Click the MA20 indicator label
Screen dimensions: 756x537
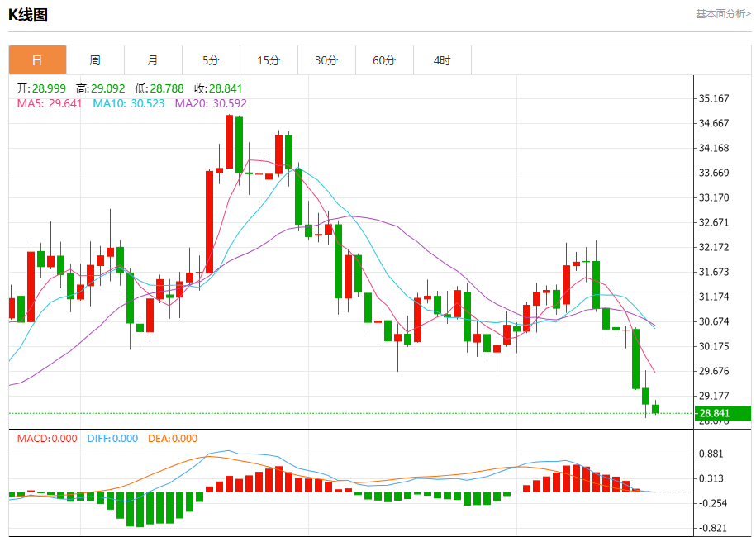click(211, 103)
